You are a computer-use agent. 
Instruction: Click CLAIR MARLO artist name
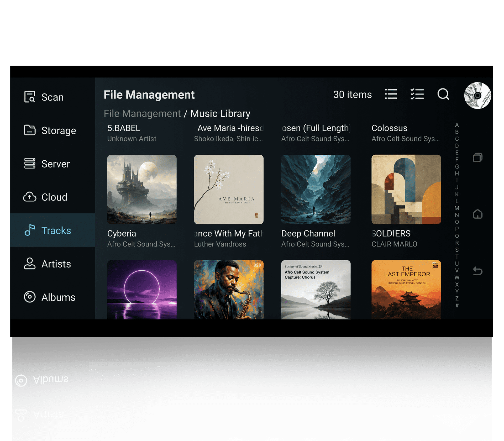click(x=394, y=244)
